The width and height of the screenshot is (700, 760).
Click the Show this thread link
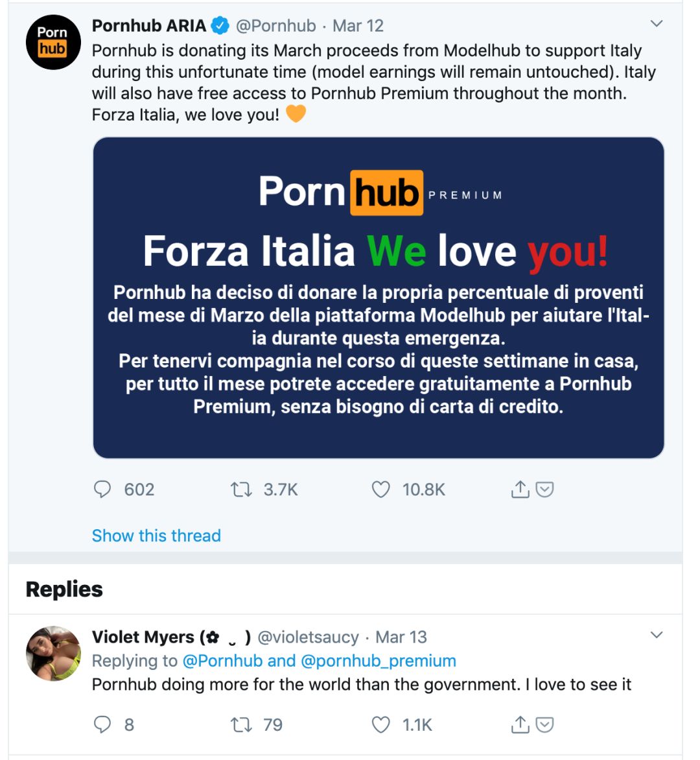(156, 536)
